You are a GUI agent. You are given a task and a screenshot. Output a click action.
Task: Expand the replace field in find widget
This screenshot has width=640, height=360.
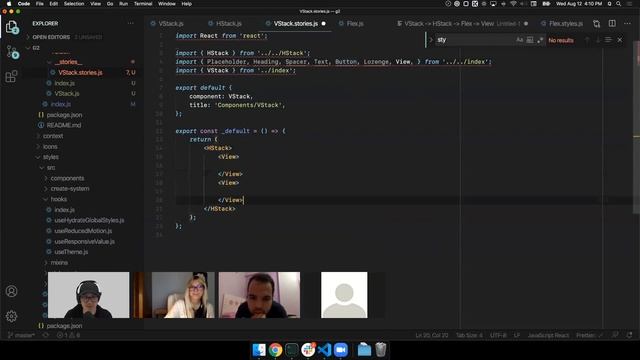[x=430, y=40]
